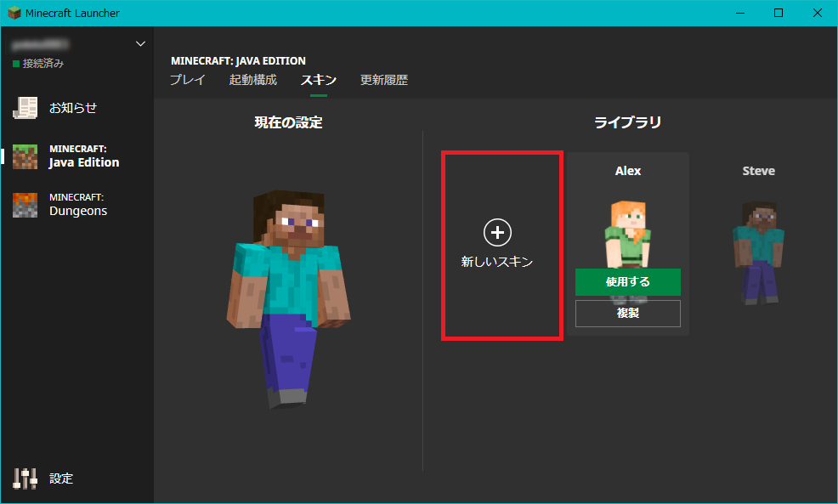838x504 pixels.
Task: Click the settings sliders icon
Action: point(25,479)
